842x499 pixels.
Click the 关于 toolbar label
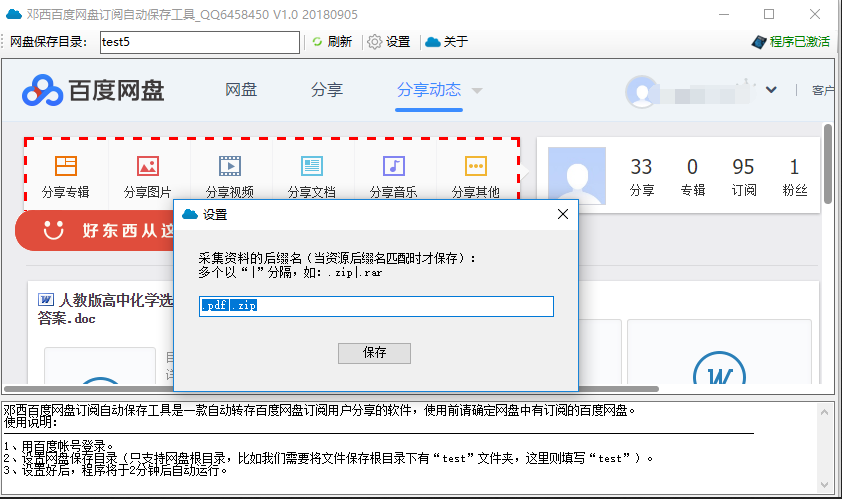click(x=456, y=41)
